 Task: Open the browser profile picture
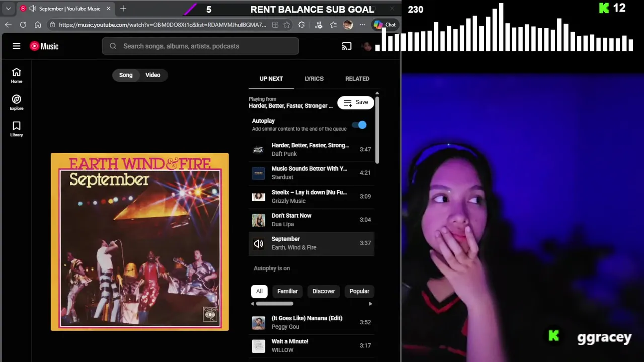348,25
